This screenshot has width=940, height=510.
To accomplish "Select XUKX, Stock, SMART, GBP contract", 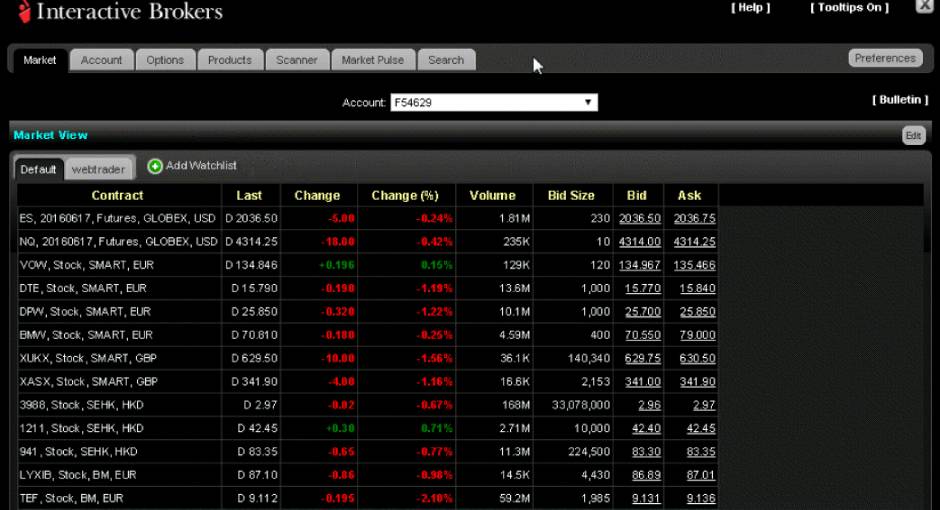I will coord(88,359).
